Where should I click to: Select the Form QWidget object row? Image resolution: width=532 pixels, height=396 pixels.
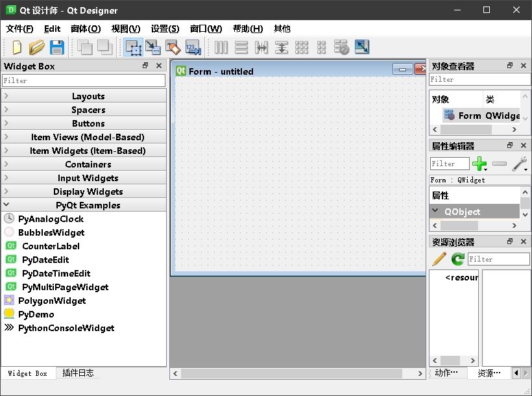tap(481, 116)
